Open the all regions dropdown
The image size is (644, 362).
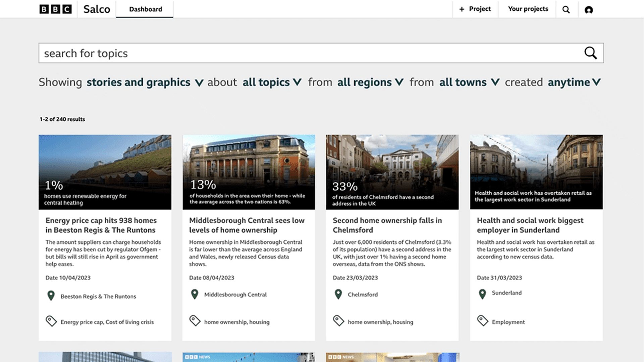(x=364, y=82)
